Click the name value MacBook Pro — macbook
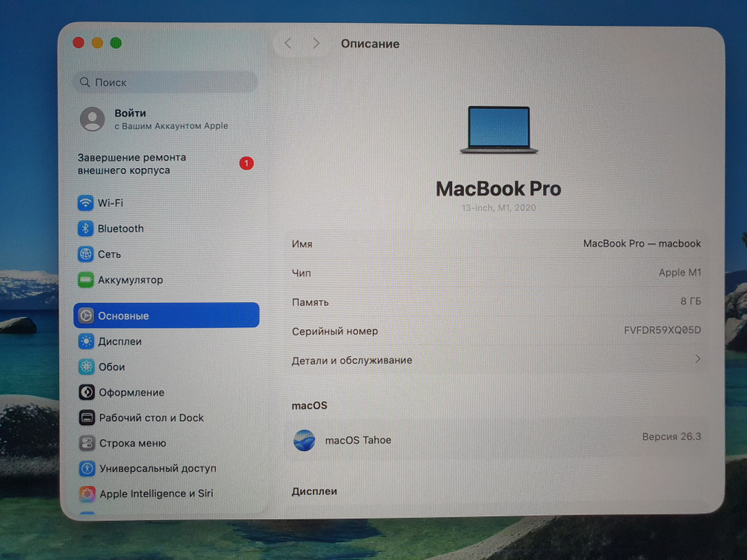 (642, 243)
